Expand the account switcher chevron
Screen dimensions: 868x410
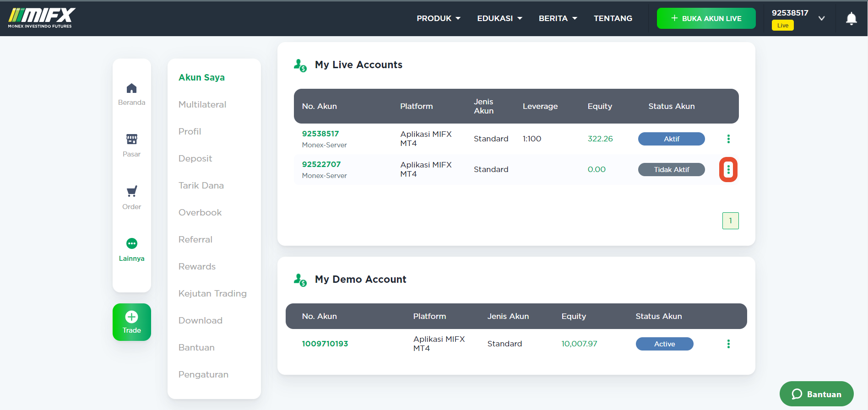(x=822, y=18)
